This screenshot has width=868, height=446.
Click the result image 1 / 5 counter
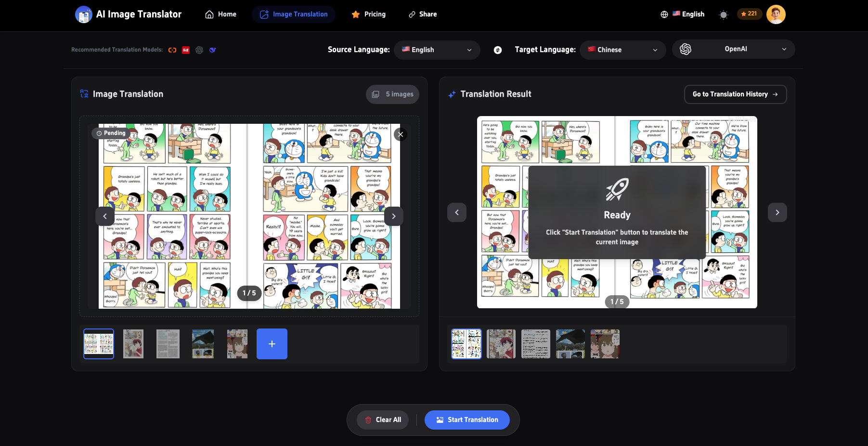617,302
